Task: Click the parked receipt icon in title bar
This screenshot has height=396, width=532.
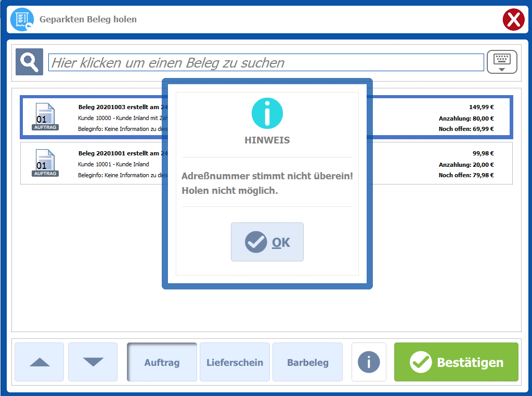Action: 22,20
